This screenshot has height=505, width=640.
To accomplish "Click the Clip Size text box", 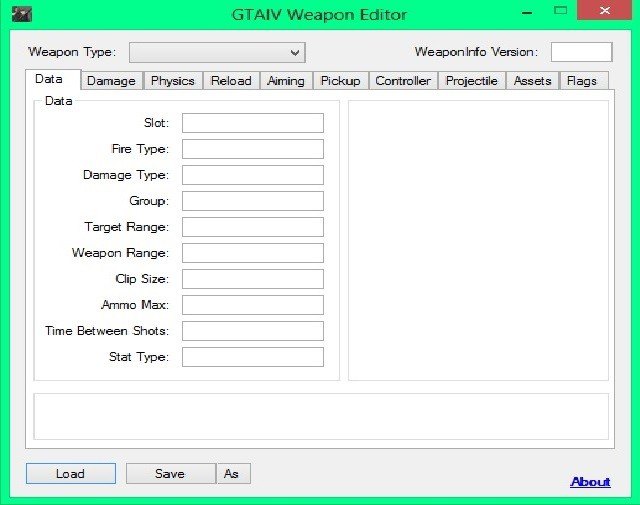I will (253, 279).
